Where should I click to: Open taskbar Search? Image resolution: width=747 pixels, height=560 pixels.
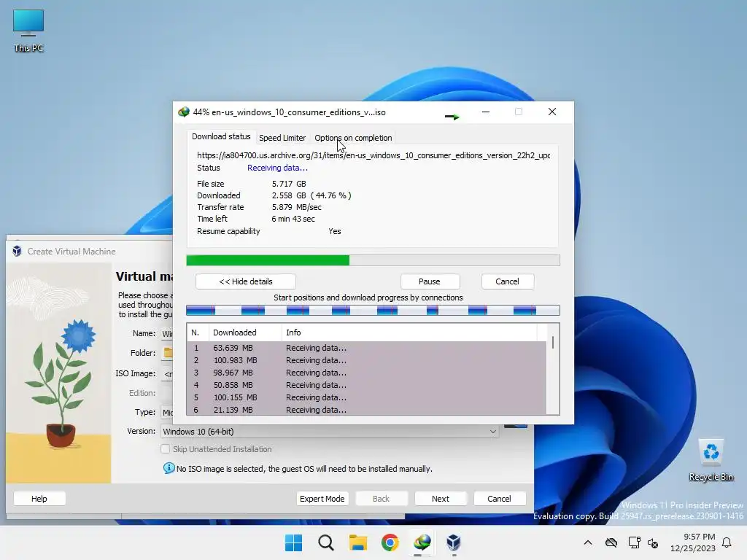pos(326,542)
